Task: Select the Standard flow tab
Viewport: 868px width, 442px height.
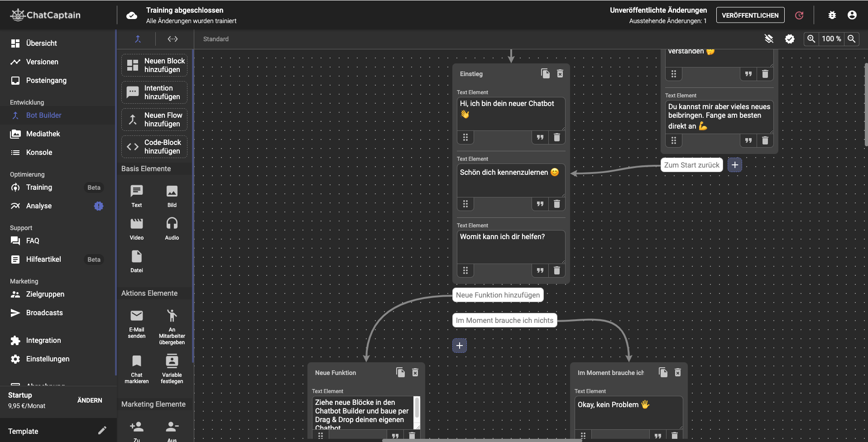Action: [216, 39]
